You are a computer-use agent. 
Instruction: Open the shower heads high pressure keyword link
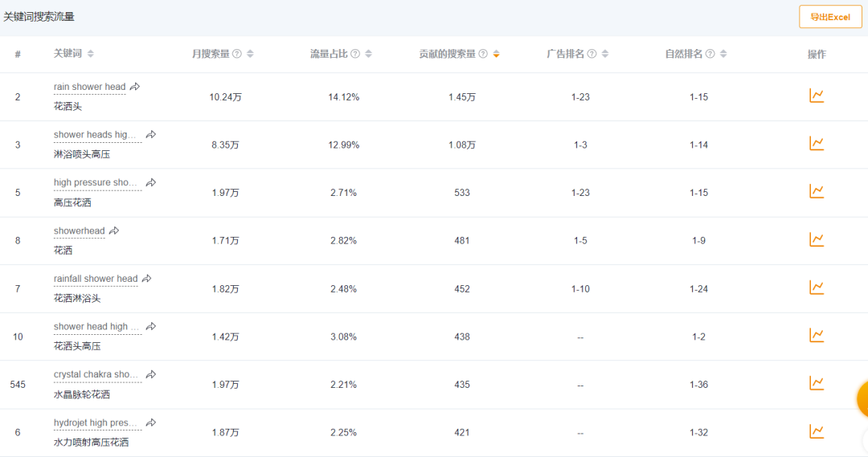point(96,135)
